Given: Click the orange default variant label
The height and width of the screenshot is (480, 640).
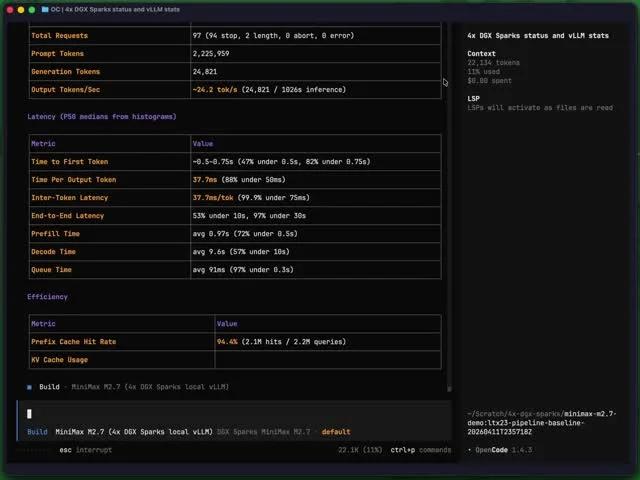Looking at the screenshot, I should point(336,432).
